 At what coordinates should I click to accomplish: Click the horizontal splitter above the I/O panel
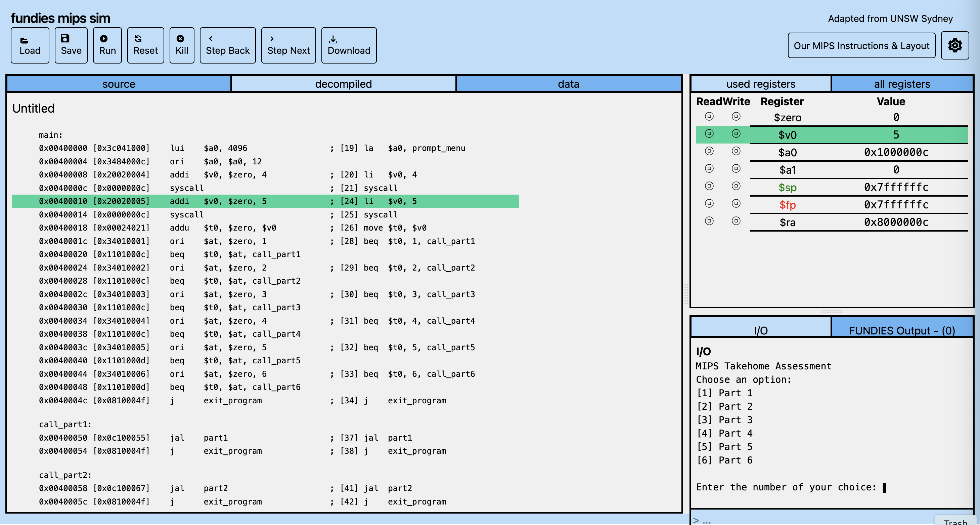point(832,312)
